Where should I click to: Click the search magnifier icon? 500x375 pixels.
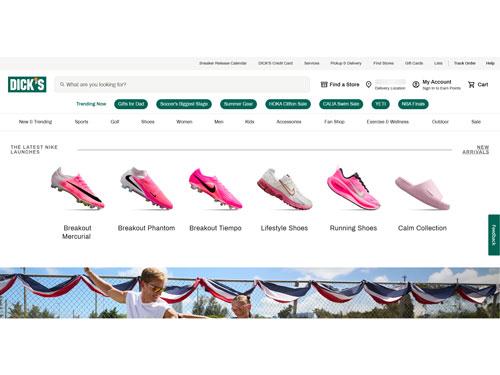(62, 84)
